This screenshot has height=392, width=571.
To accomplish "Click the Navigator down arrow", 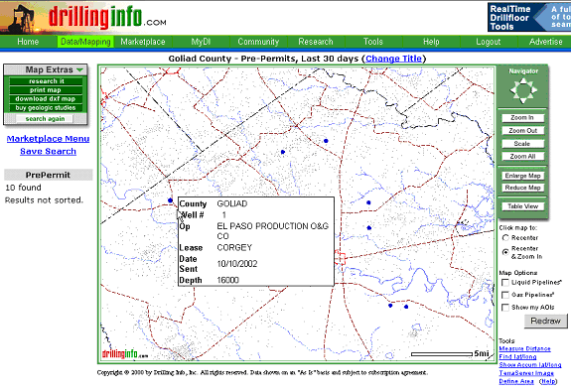I will 523,100.
